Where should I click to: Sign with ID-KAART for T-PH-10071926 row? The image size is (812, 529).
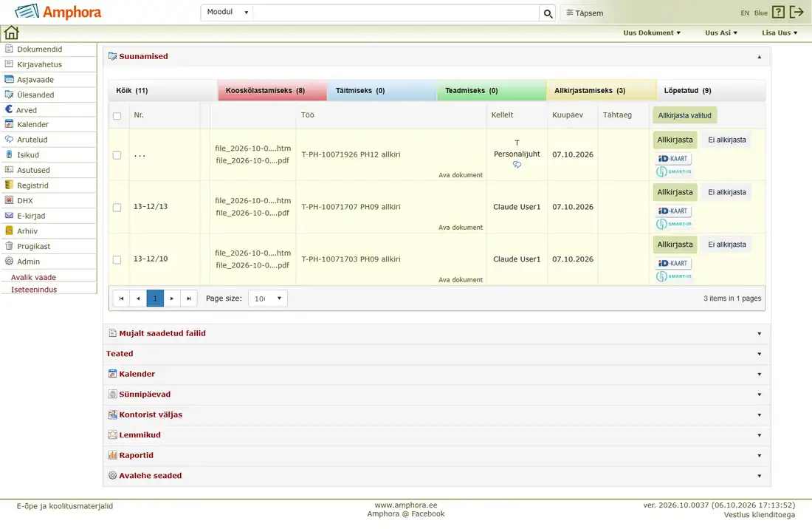pos(672,159)
